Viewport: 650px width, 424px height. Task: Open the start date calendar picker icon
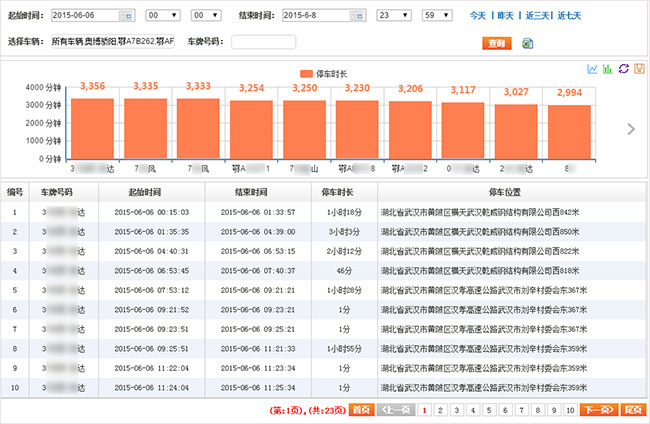127,16
